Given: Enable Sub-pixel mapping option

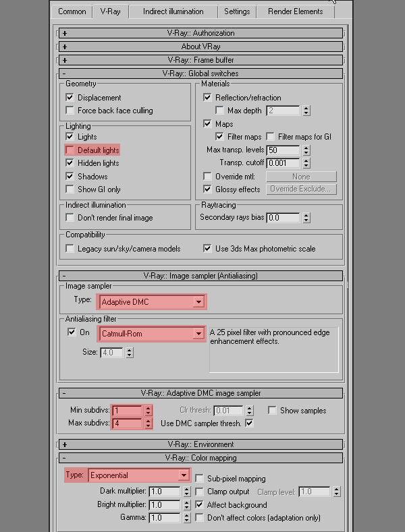Looking at the screenshot, I should click(200, 479).
